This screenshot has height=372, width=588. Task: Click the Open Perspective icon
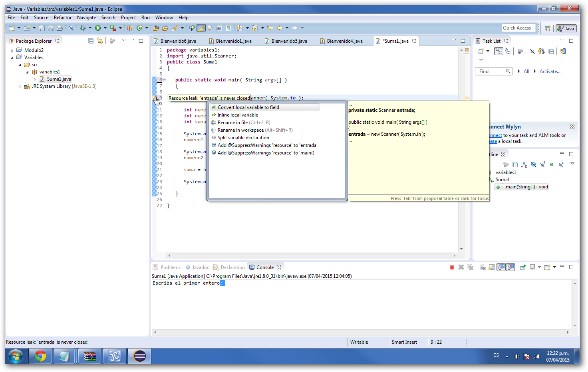pyautogui.click(x=547, y=28)
